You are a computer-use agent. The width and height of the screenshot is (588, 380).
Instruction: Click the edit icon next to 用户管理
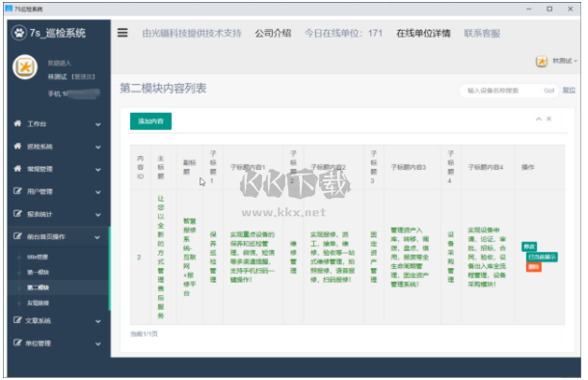[17, 191]
